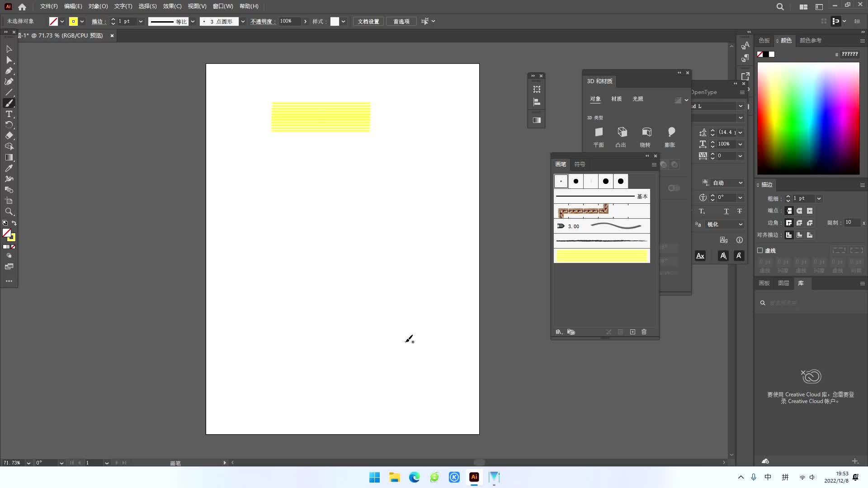Select the Selection tool in the toolbar
Screen dimensions: 868x488
9,49
